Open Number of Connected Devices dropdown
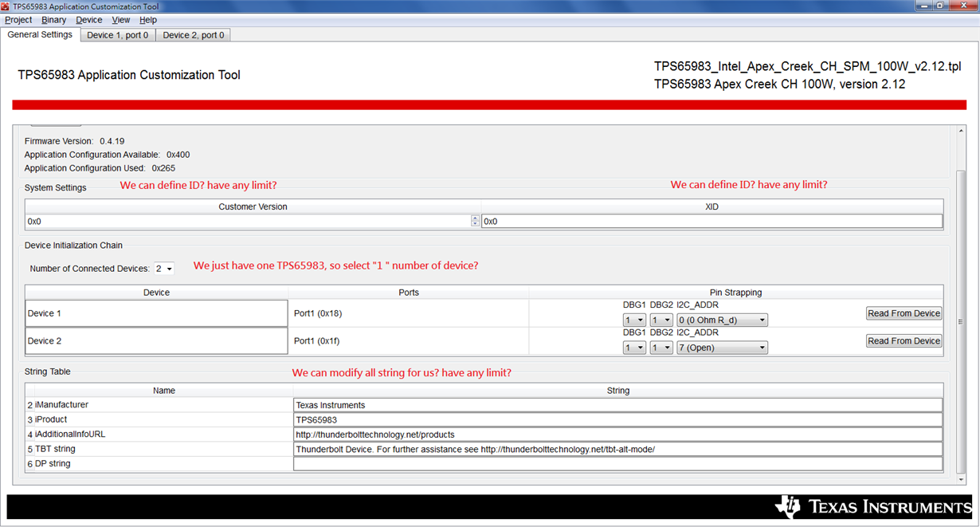980x527 pixels. click(164, 269)
